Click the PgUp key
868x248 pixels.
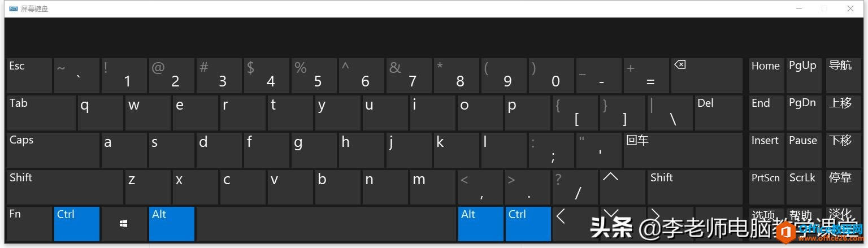pos(804,75)
